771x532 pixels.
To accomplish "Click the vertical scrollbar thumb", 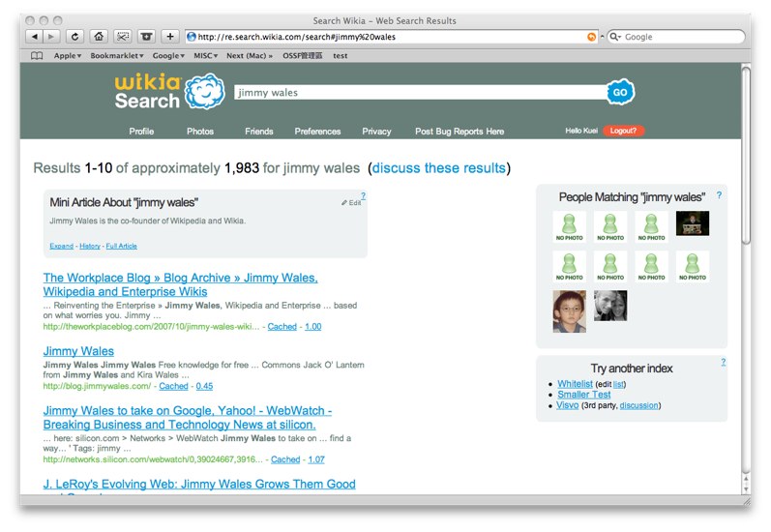I will (x=746, y=156).
